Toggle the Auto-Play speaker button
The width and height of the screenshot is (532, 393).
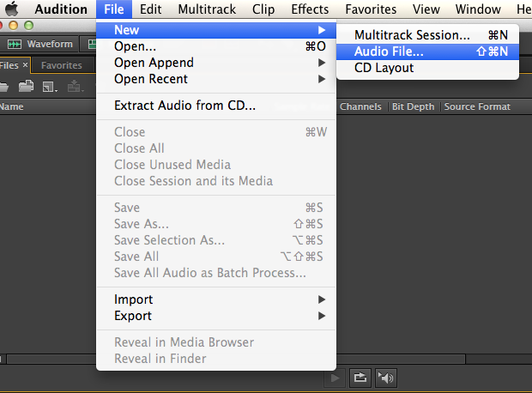point(386,378)
